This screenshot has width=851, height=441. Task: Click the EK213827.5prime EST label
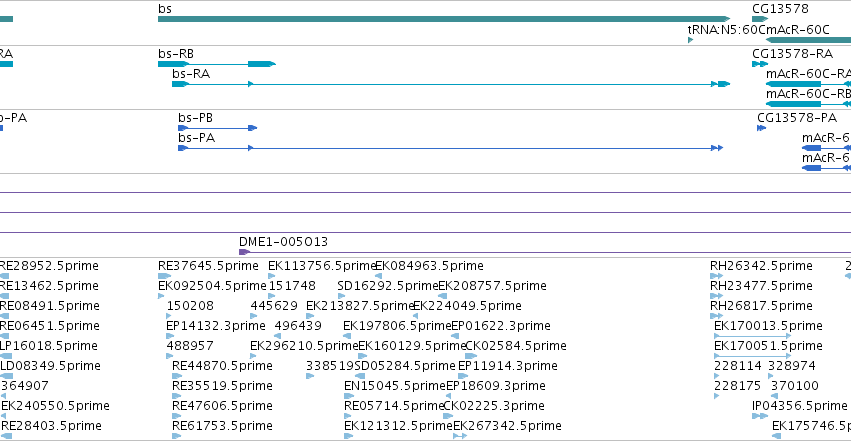pos(360,306)
